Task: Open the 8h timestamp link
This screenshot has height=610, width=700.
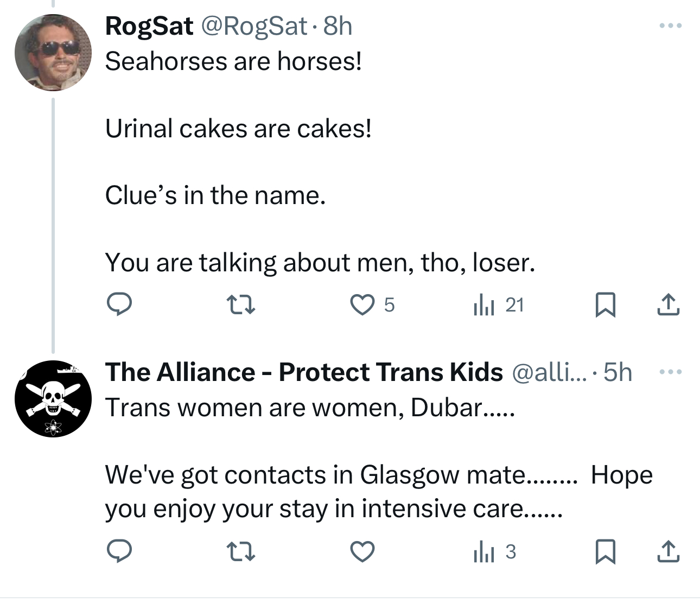Action: tap(338, 26)
